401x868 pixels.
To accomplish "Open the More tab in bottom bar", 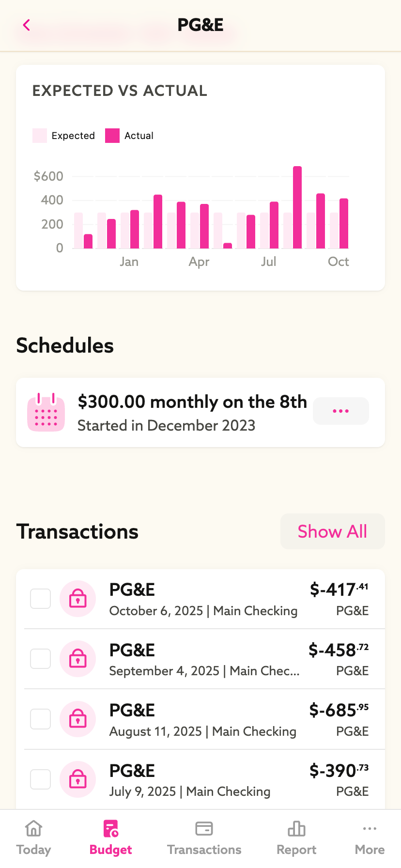I will (370, 838).
